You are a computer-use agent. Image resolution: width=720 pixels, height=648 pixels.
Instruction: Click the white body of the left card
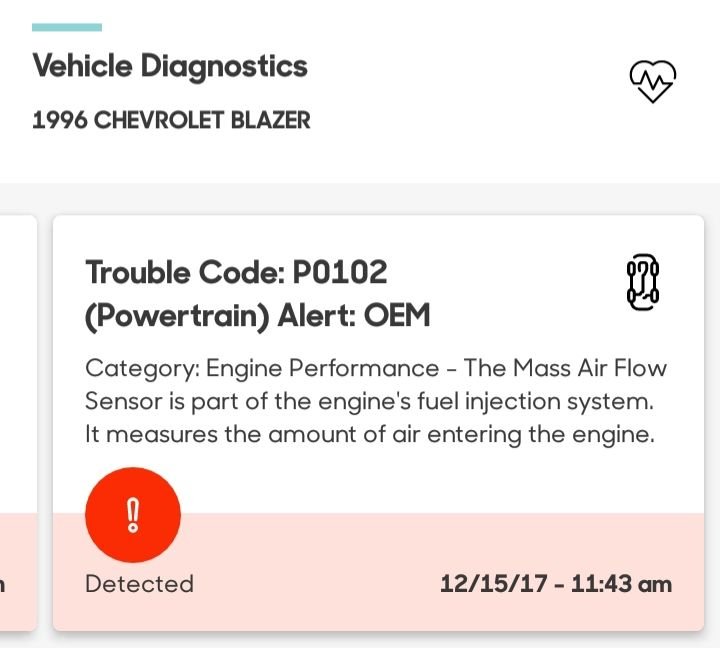tap(18, 360)
